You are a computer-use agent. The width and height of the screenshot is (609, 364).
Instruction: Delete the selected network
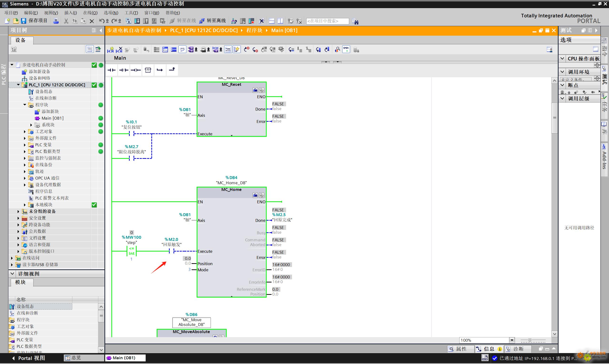pyautogui.click(x=119, y=50)
